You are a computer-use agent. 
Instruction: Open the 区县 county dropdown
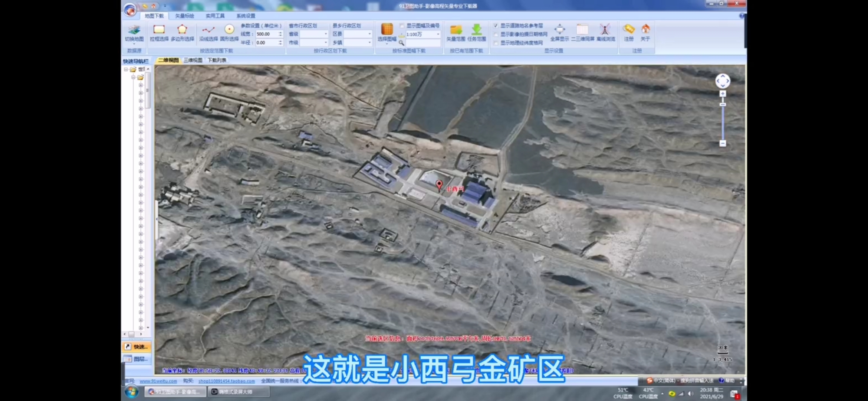(x=369, y=34)
